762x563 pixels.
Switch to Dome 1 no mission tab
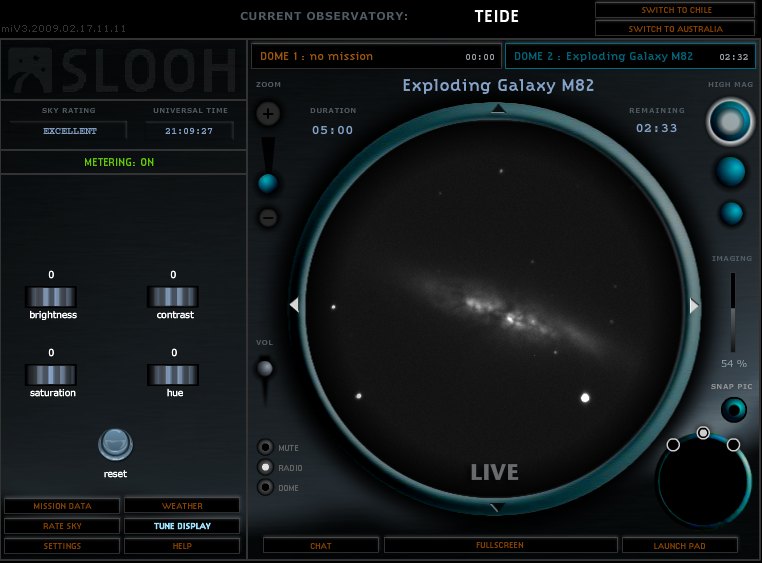pos(377,56)
